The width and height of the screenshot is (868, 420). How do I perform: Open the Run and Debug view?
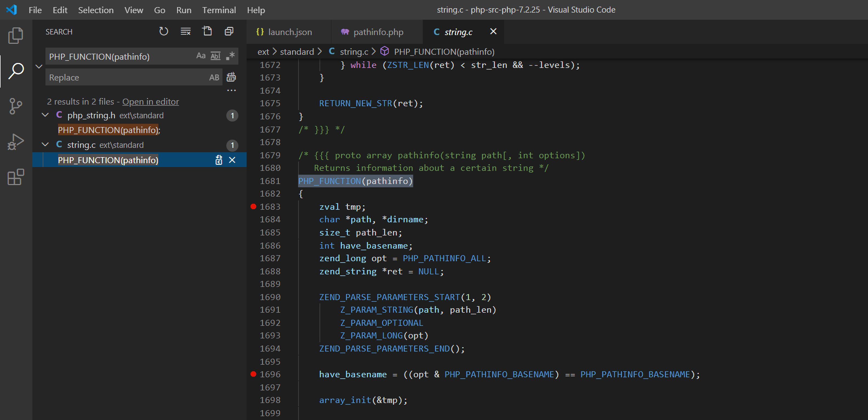16,142
